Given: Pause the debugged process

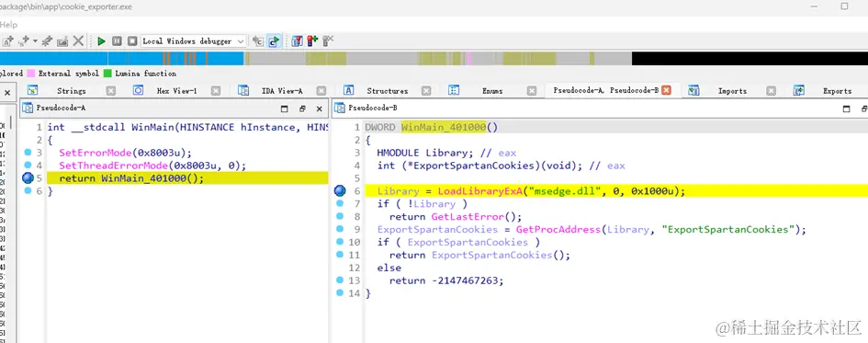Looking at the screenshot, I should coord(117,41).
